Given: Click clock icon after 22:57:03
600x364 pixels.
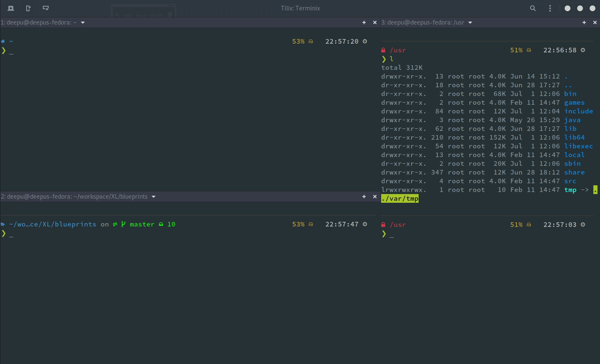Looking at the screenshot, I should tap(583, 224).
